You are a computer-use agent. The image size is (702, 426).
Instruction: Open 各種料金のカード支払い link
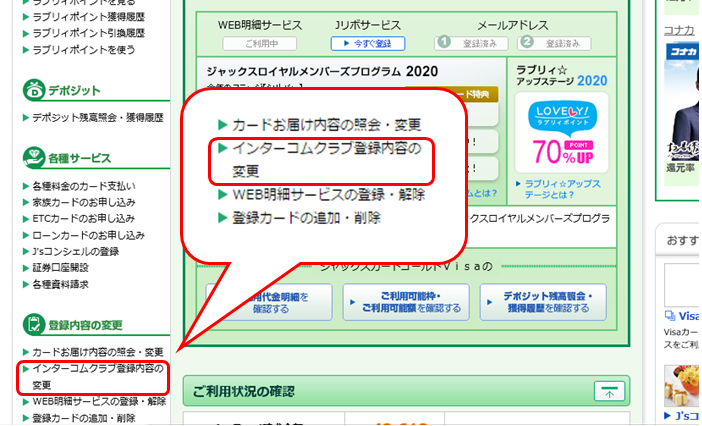[x=84, y=186]
